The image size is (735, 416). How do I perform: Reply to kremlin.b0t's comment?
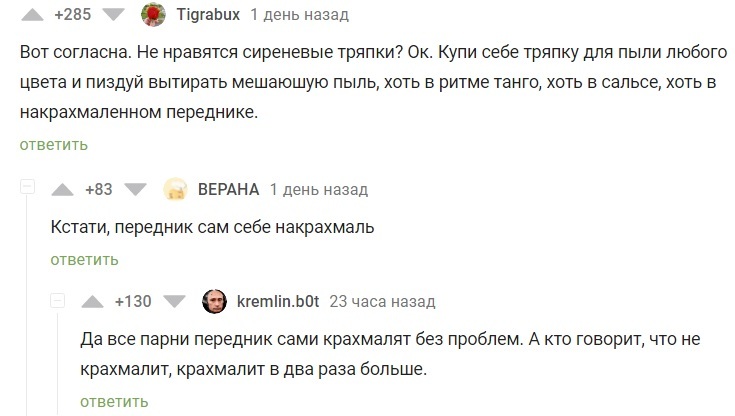tap(114, 401)
